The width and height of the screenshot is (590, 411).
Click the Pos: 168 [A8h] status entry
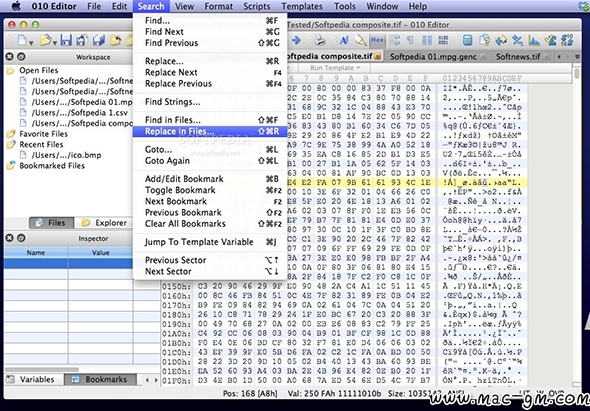click(x=250, y=393)
